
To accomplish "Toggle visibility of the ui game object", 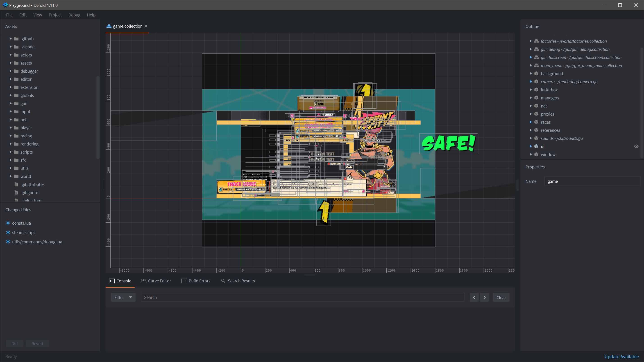I will pyautogui.click(x=637, y=146).
